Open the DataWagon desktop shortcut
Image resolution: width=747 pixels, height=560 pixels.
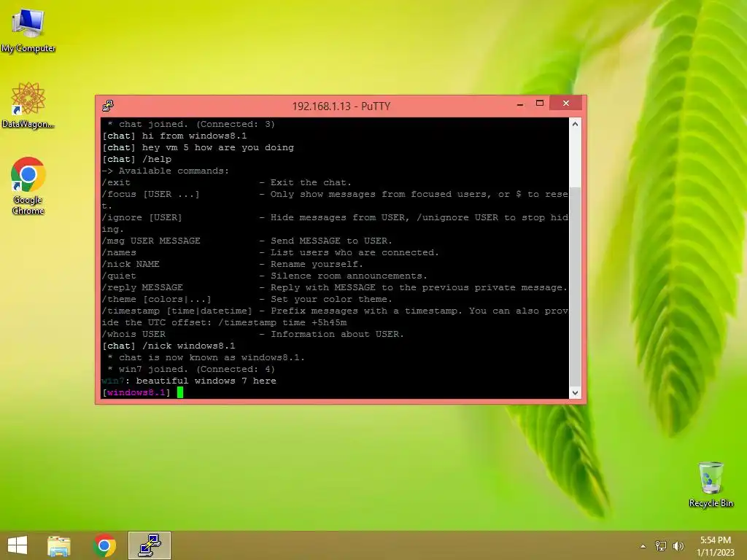pyautogui.click(x=28, y=105)
